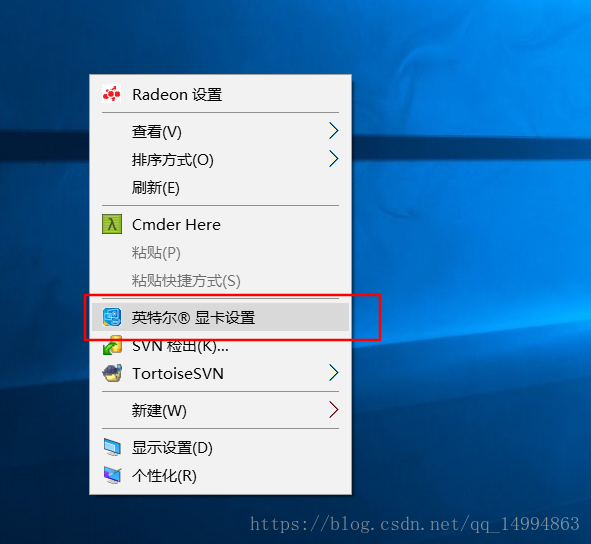Open the TortoiseSVN menu entry

point(220,373)
